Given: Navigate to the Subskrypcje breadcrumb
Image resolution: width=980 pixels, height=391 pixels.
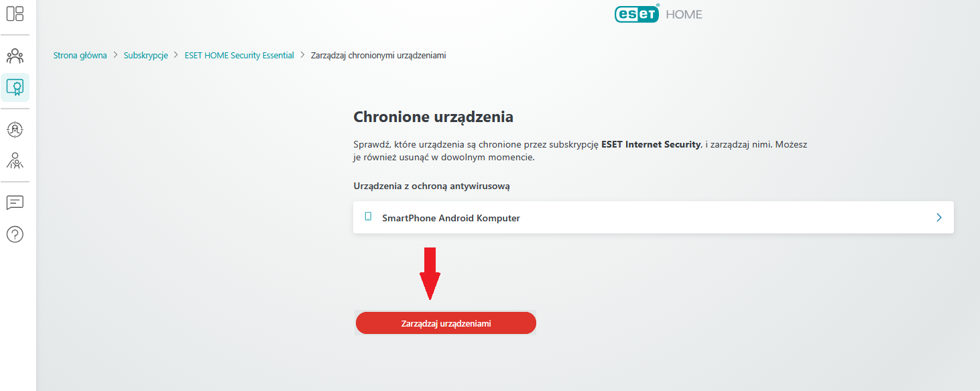Looking at the screenshot, I should pos(145,56).
